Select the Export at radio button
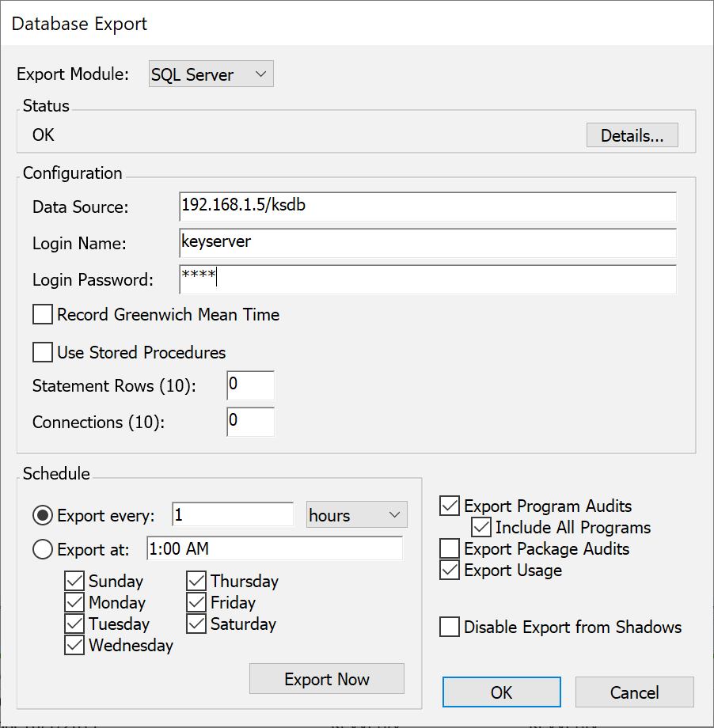 tap(43, 549)
